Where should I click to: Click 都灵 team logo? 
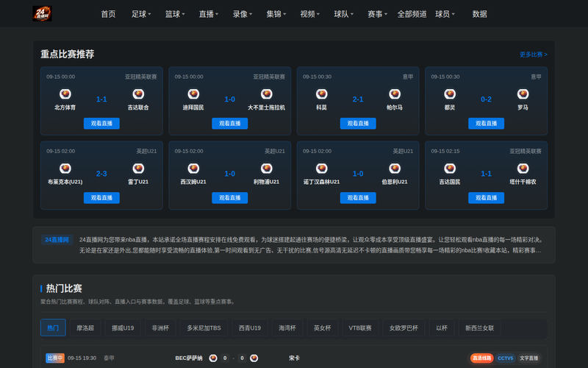(x=450, y=94)
